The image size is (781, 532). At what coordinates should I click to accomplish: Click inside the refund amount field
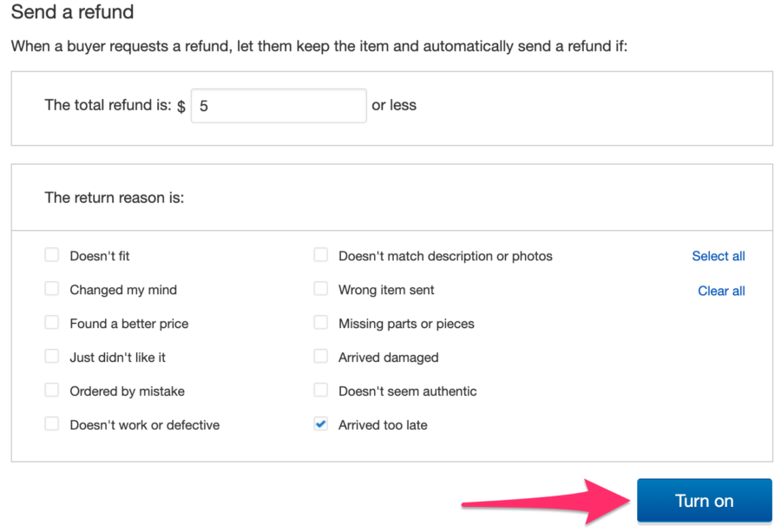click(x=278, y=105)
